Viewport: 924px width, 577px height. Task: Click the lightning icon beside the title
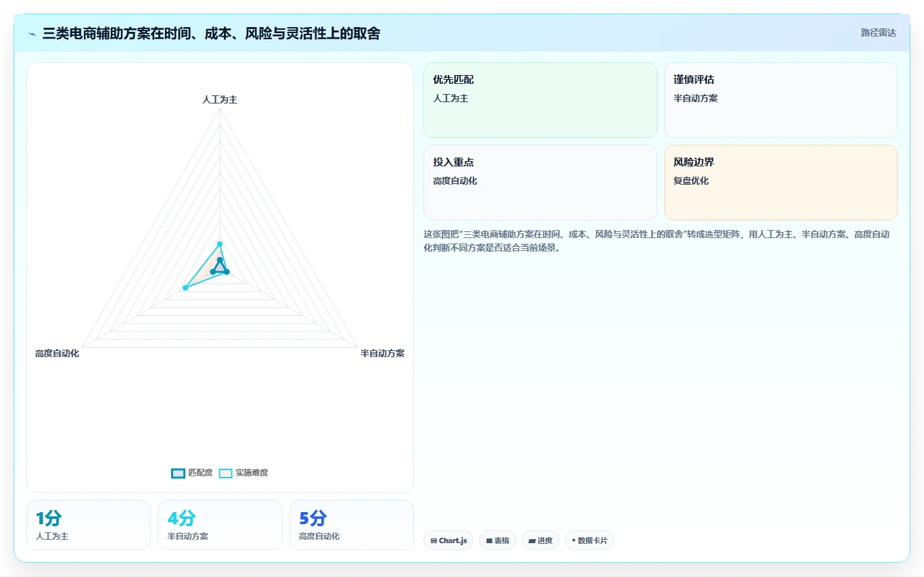[32, 34]
